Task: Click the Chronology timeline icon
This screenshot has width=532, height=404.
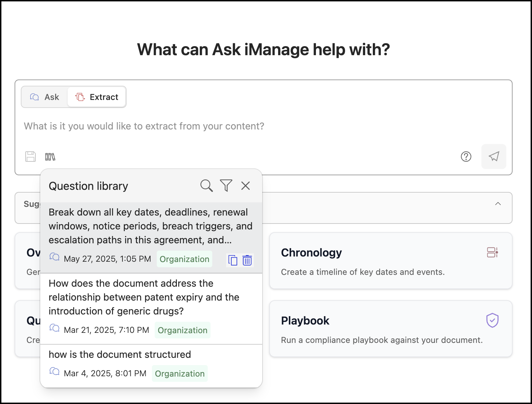Action: point(492,252)
